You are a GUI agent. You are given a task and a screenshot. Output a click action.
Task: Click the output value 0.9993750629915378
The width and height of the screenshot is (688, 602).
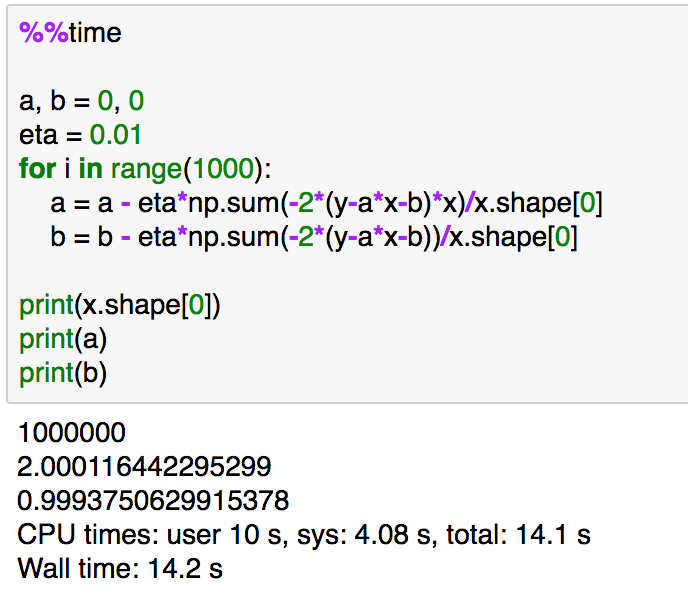click(153, 500)
